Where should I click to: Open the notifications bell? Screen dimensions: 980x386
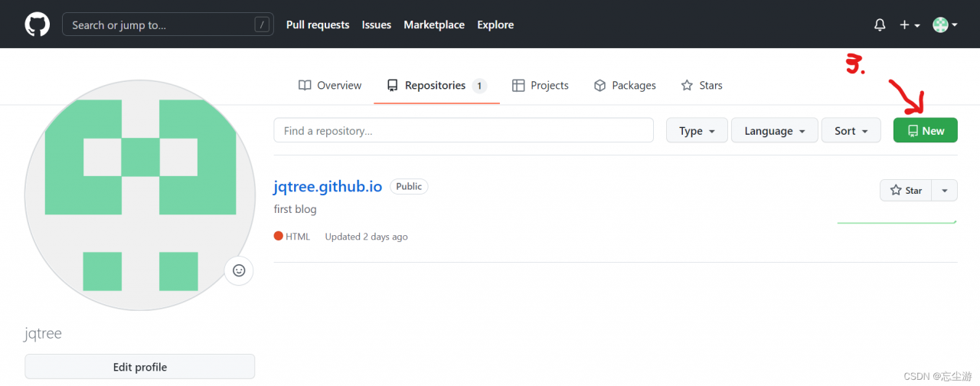pyautogui.click(x=880, y=25)
